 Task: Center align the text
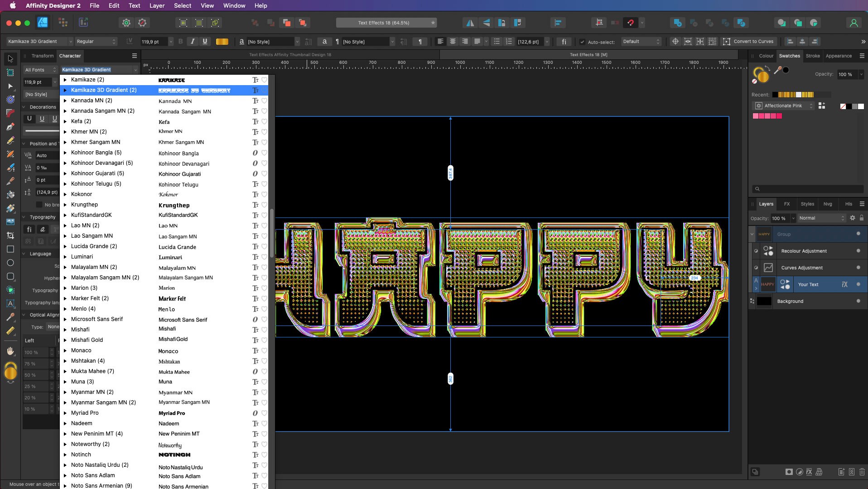pyautogui.click(x=452, y=41)
